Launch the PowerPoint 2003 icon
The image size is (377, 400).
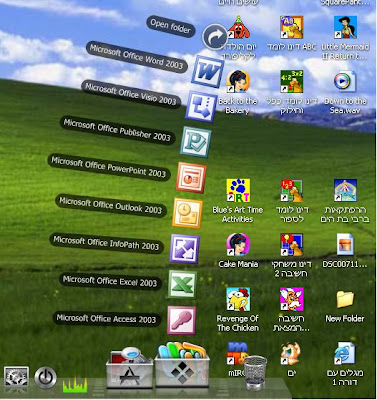coord(191,178)
